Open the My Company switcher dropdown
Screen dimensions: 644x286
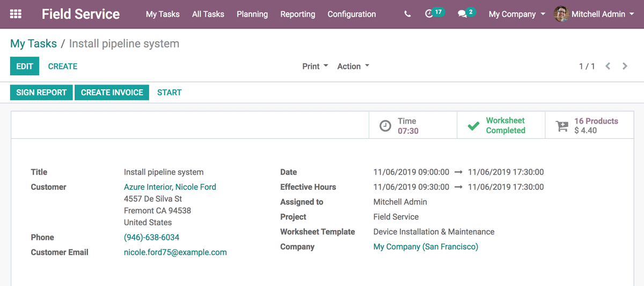point(517,14)
